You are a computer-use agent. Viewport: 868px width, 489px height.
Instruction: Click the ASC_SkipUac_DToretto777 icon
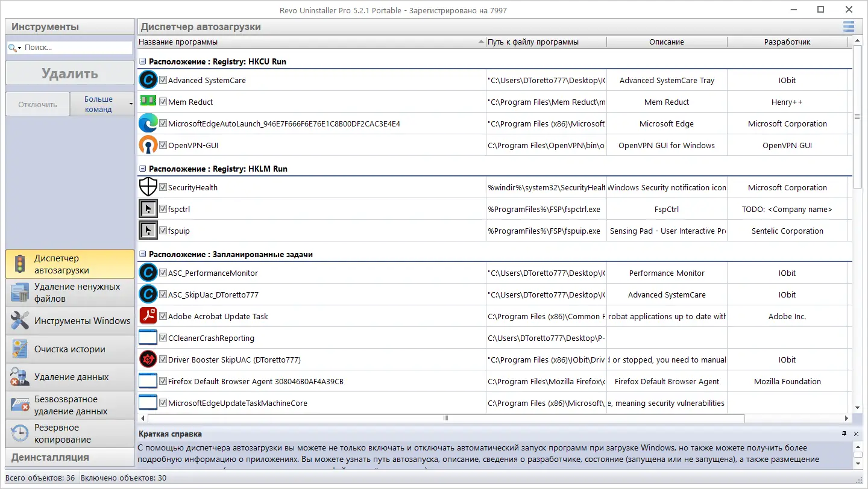pyautogui.click(x=148, y=294)
